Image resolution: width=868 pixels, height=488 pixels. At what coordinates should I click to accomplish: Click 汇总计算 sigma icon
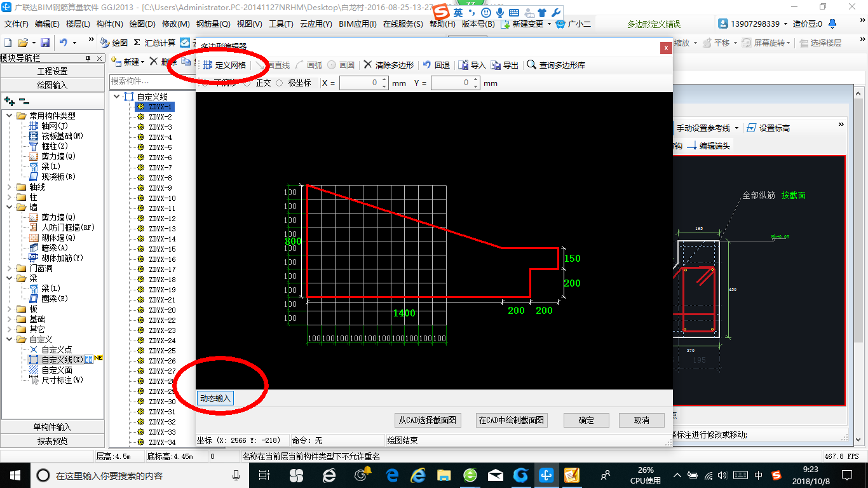[137, 43]
